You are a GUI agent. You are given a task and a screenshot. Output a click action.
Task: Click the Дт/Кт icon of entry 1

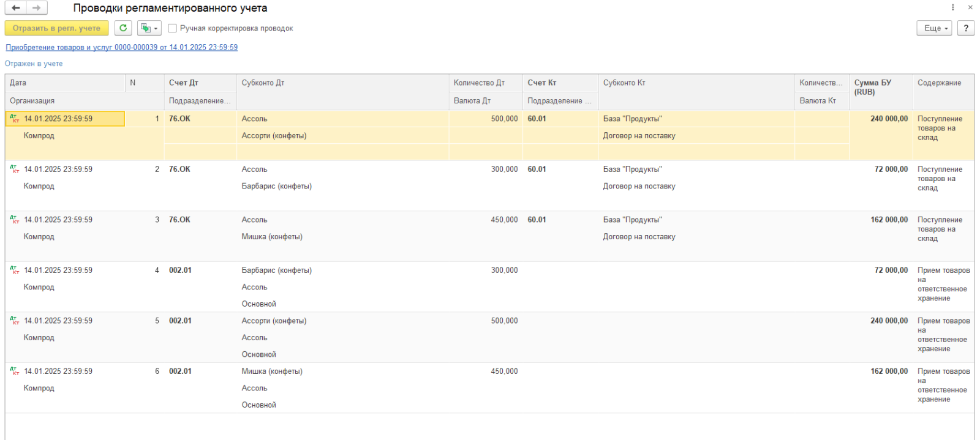[x=15, y=119]
